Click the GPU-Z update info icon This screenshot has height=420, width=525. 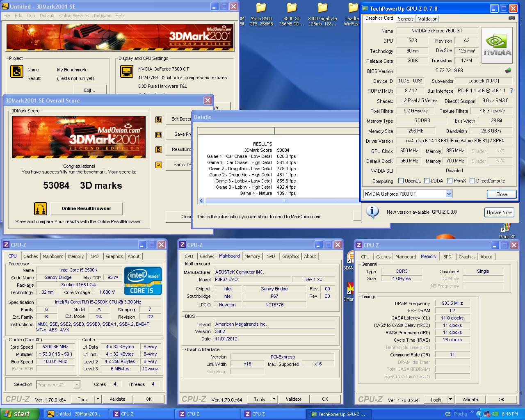372,212
